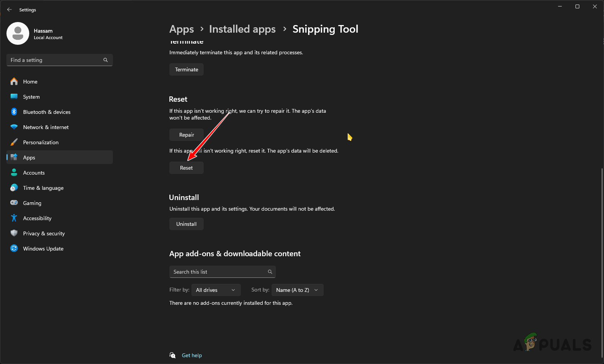Maximize the Settings window
This screenshot has height=364, width=604.
pyautogui.click(x=577, y=6)
